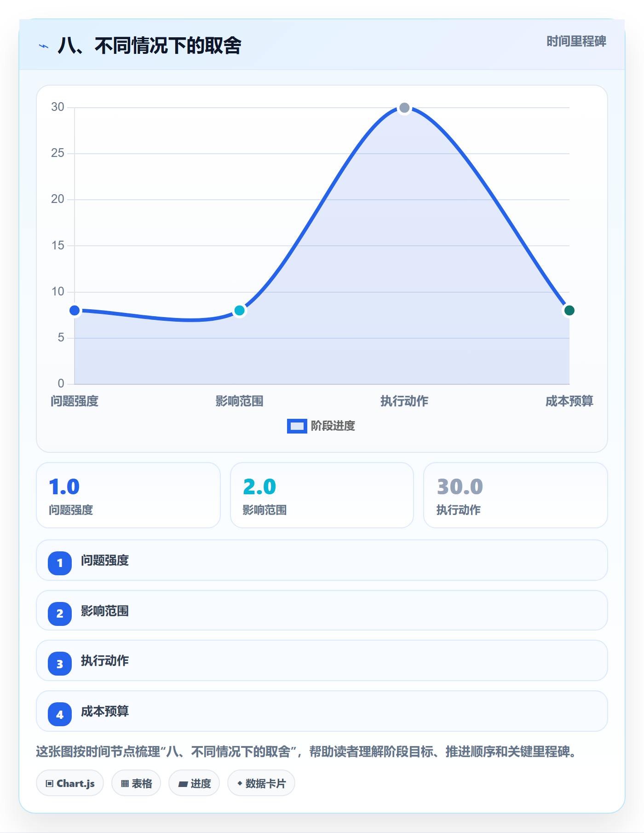Image resolution: width=644 pixels, height=833 pixels.
Task: Click the 时间里程碑 label in the header
Action: pos(576,41)
